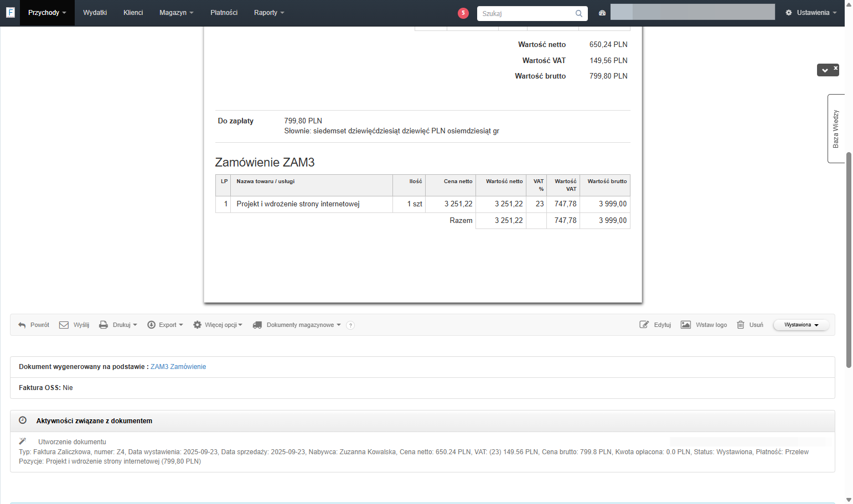853x504 pixels.
Task: Click the Wartość netto value 650,24 PLN
Action: point(608,45)
